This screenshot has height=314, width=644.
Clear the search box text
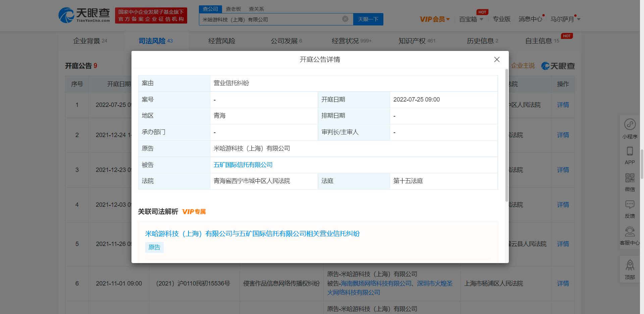point(345,19)
